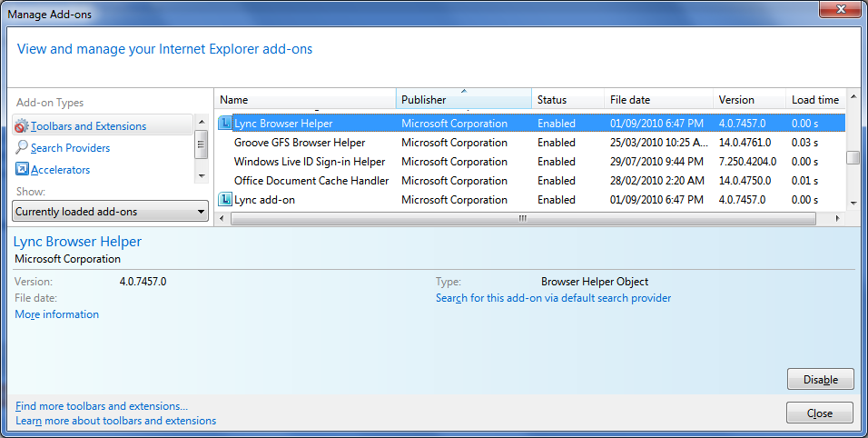Viewport: 868px width, 438px height.
Task: Select the Lync Browser Helper row name
Action: click(x=283, y=124)
